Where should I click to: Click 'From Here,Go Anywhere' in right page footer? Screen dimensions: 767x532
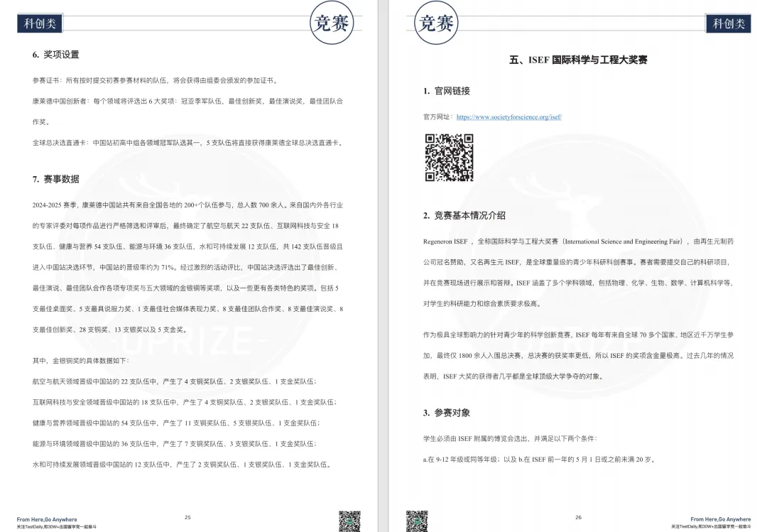coord(721,519)
